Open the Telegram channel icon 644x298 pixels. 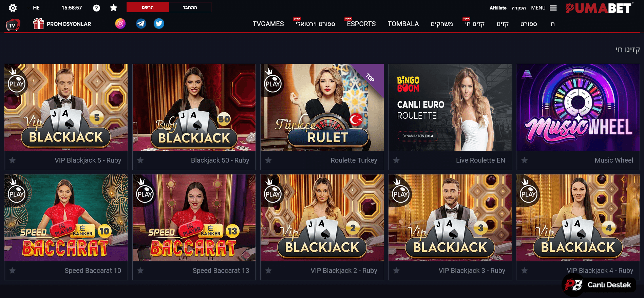click(141, 23)
